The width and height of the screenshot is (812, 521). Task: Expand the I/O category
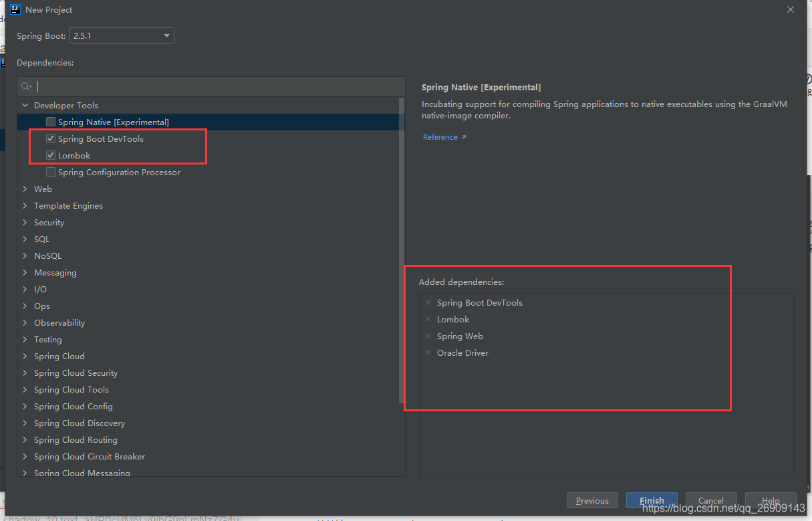(x=25, y=289)
